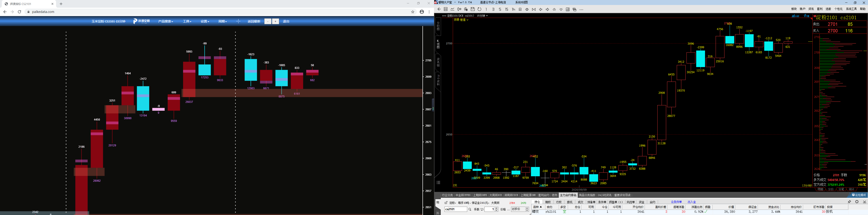Click the save (floppy disk) icon in toolbar
This screenshot has width=868, height=215.
(473, 10)
